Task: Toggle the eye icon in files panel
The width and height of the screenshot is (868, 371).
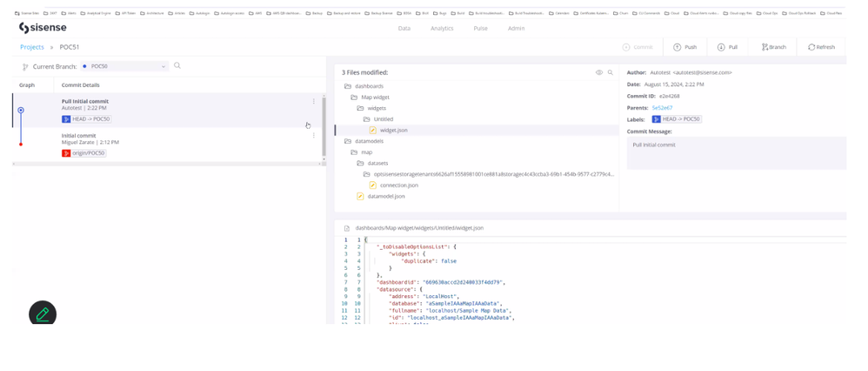Action: point(598,72)
